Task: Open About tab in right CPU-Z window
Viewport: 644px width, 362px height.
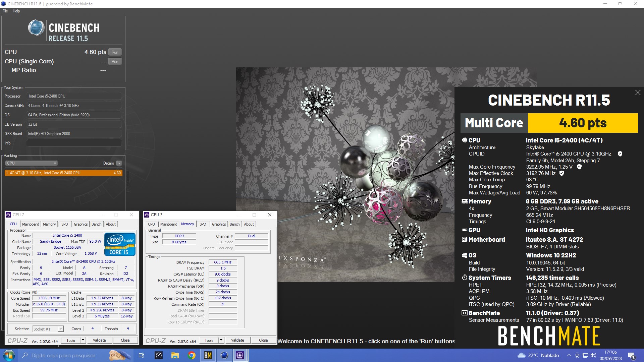Action: [249, 224]
